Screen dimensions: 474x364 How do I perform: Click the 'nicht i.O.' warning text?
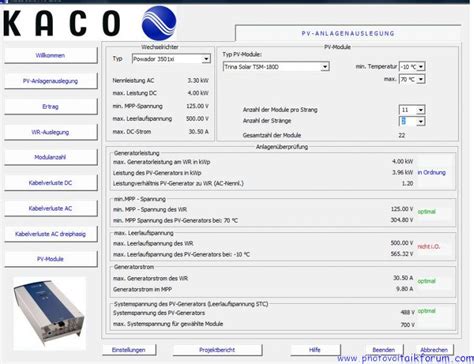point(429,246)
